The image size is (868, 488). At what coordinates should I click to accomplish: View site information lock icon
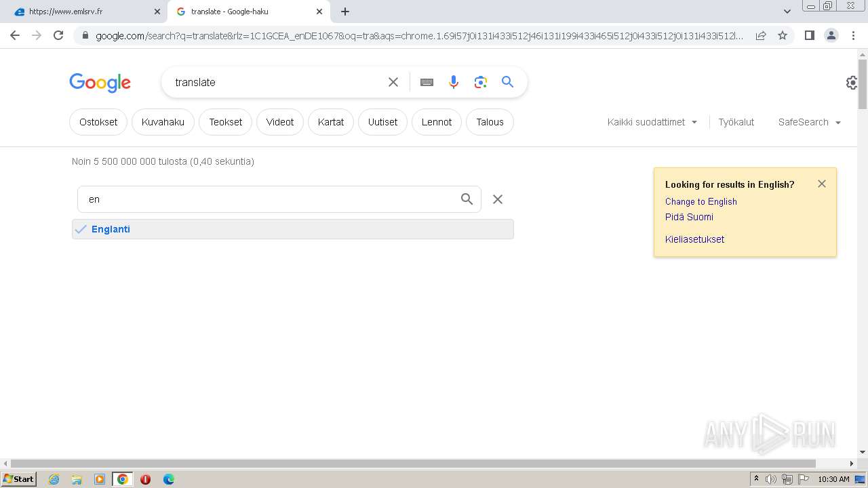coord(85,35)
